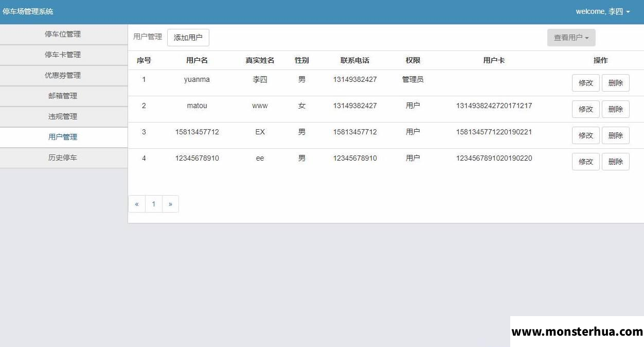Select 用户管理 sidebar item
Image resolution: width=644 pixels, height=347 pixels.
(63, 137)
